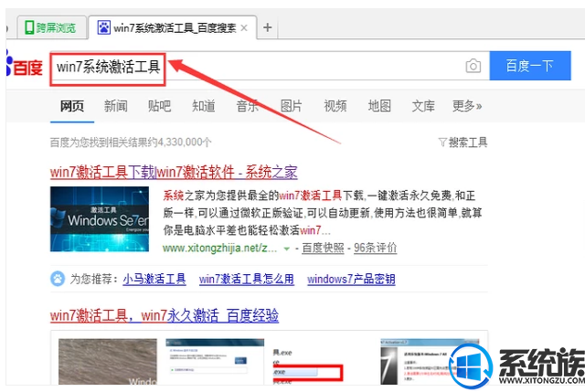Open result win7激活工具下载 系统之家

click(x=174, y=172)
